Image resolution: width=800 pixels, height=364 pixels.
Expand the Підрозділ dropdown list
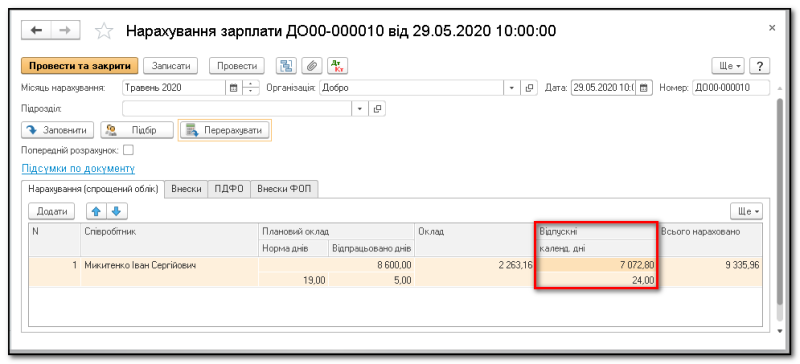tap(360, 109)
